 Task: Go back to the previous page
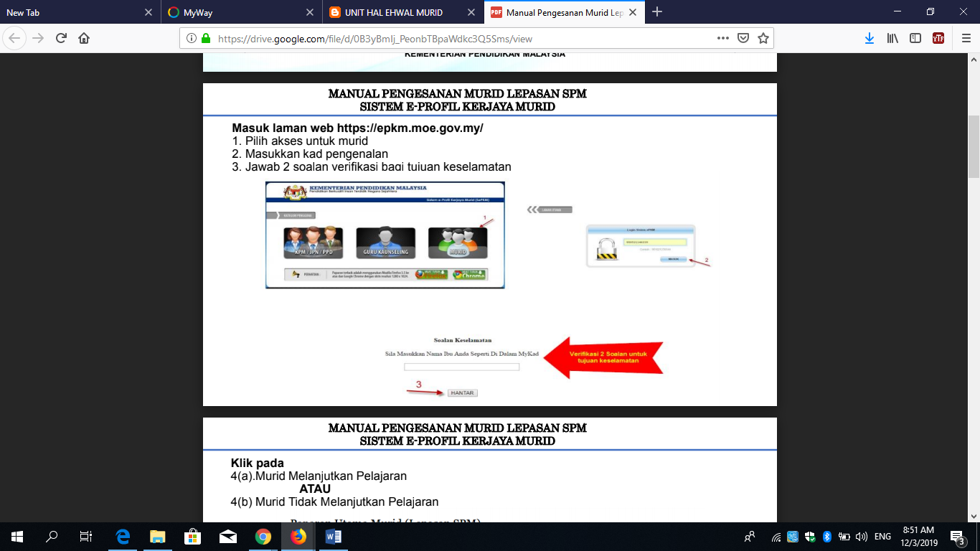click(16, 38)
